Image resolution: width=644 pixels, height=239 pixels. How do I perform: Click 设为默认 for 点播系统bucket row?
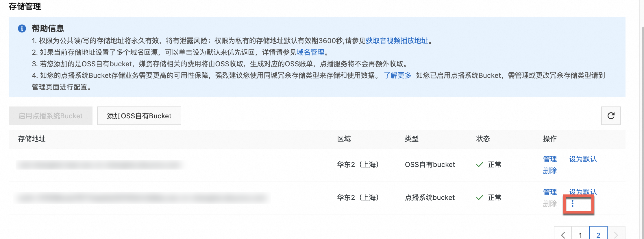583,192
